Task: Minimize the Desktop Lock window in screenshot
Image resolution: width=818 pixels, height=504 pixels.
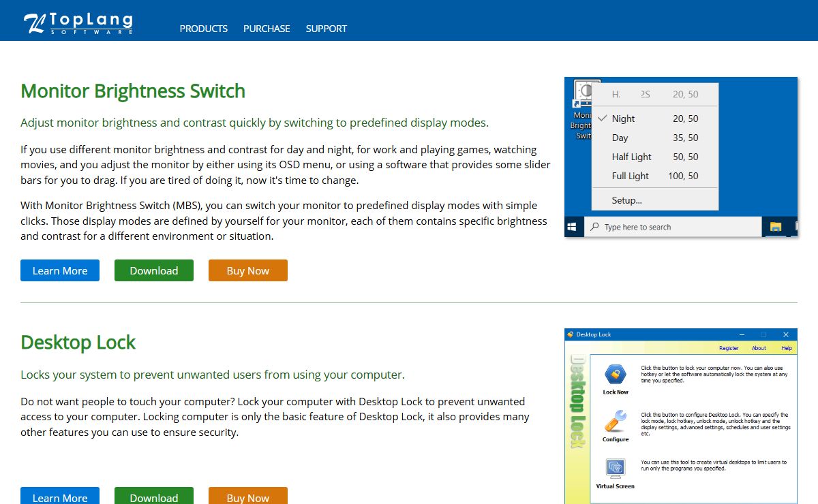Action: point(742,334)
